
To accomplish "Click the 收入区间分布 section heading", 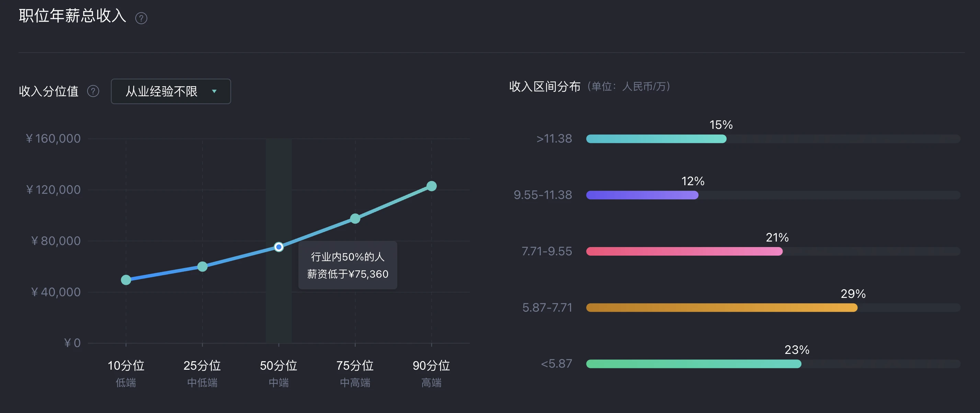I will pos(545,86).
